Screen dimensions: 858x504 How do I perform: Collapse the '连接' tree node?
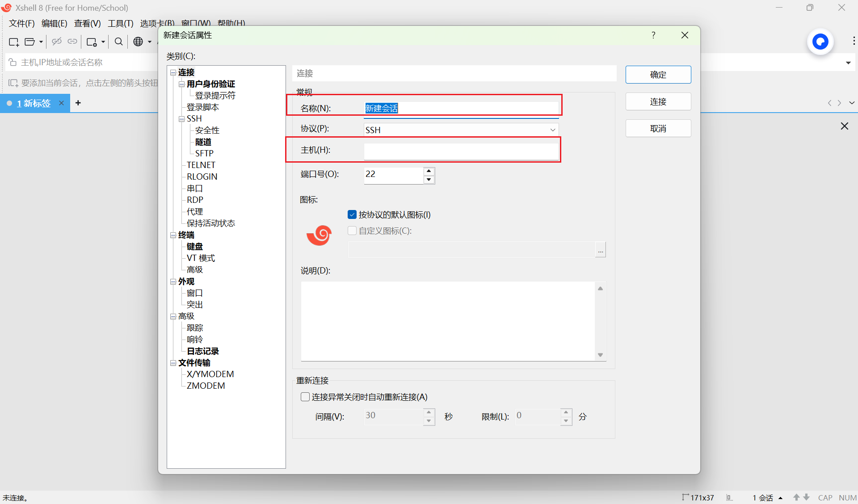click(x=173, y=72)
